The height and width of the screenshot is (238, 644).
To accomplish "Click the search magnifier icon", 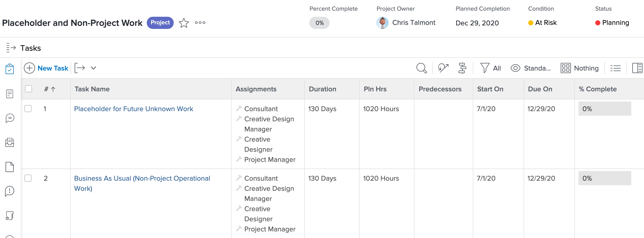I will click(421, 68).
